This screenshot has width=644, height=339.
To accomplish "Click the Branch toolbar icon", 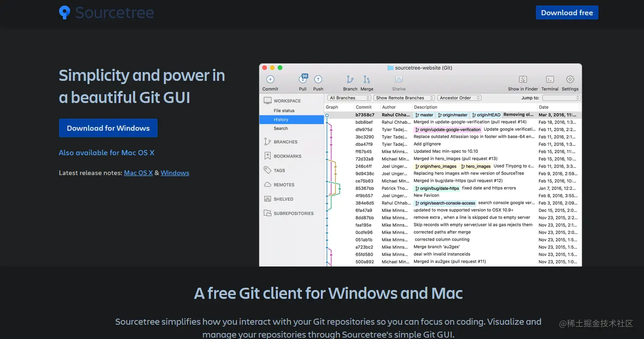I will [350, 79].
